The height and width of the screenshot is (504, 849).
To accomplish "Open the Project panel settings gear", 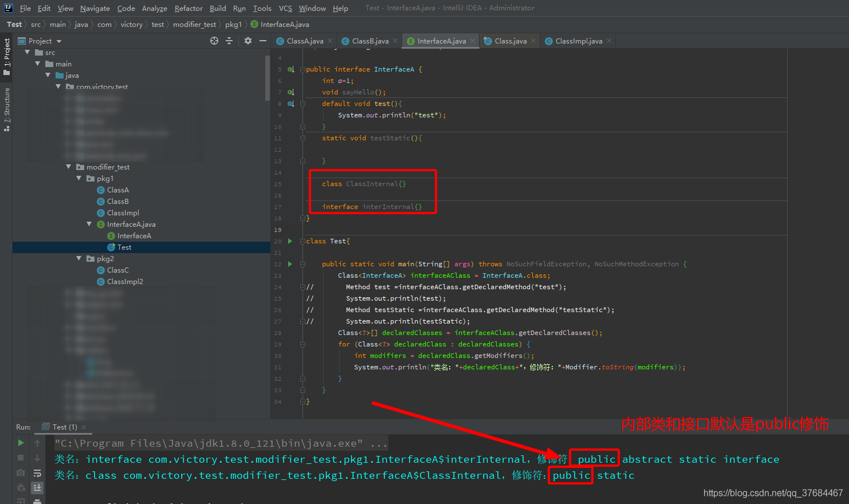I will tap(248, 41).
